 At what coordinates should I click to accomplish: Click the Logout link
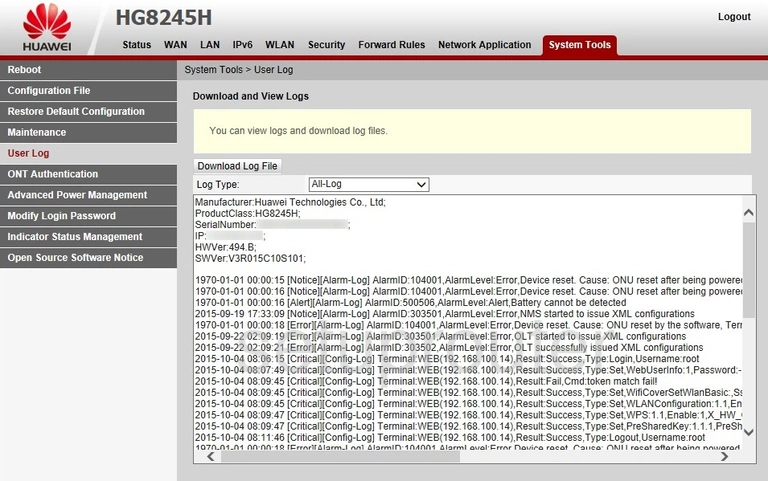[x=734, y=17]
